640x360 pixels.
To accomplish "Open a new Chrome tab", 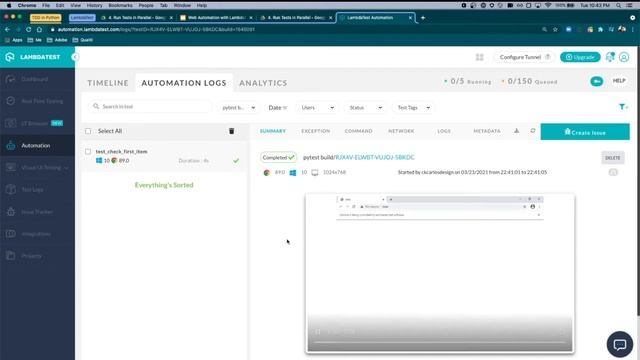I will 423,18.
